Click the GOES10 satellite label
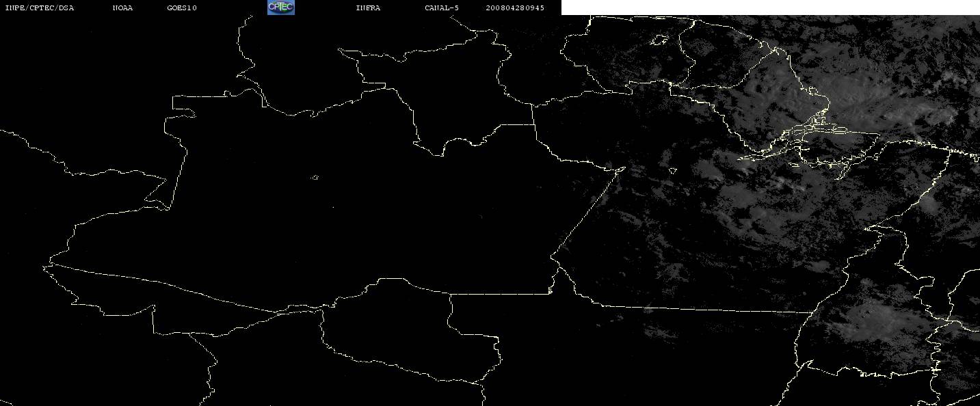This screenshot has width=980, height=406. coord(182,8)
